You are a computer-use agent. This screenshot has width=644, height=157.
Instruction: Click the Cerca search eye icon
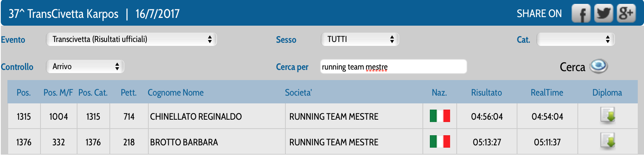pyautogui.click(x=598, y=66)
